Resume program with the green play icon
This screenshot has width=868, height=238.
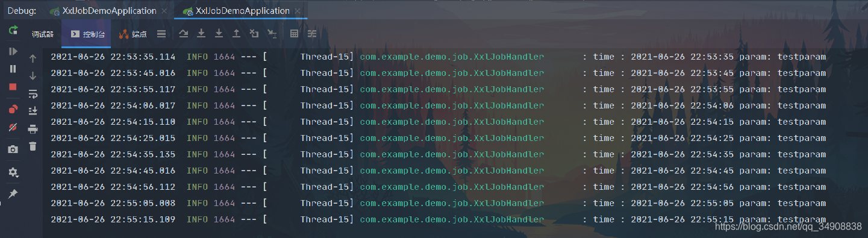pyautogui.click(x=13, y=51)
